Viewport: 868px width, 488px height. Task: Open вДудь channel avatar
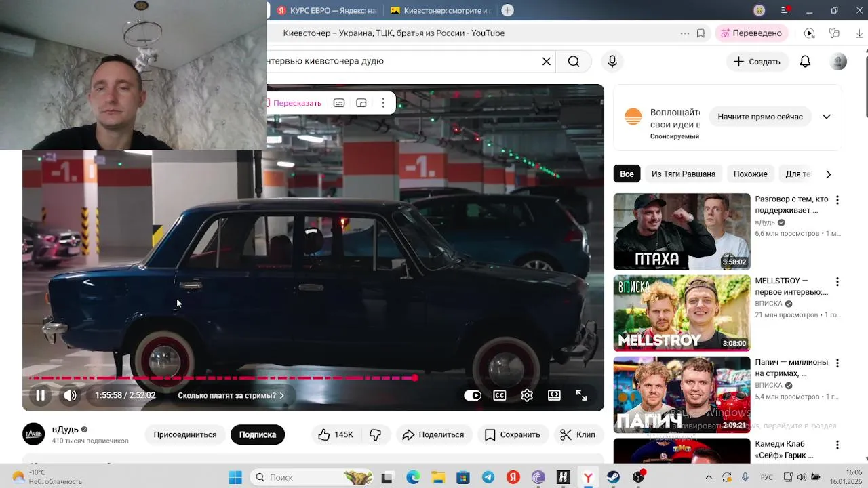coord(34,434)
